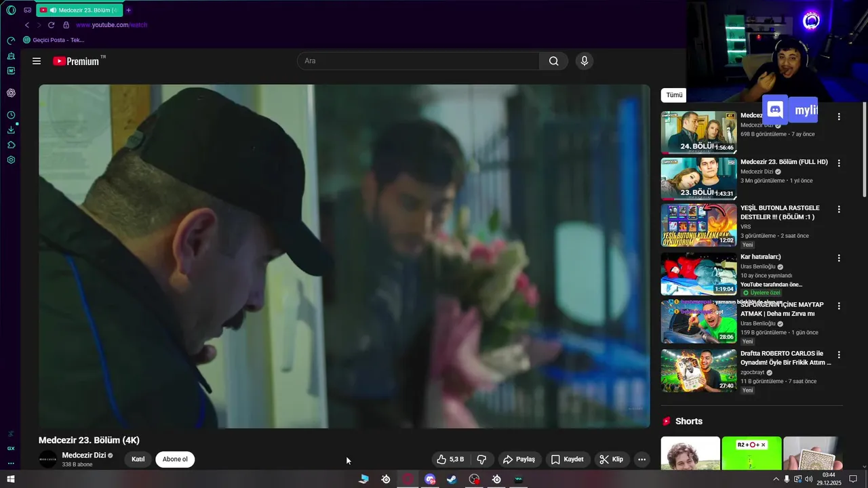Image resolution: width=868 pixels, height=488 pixels.
Task: Create a clip with Klip button
Action: pyautogui.click(x=611, y=460)
